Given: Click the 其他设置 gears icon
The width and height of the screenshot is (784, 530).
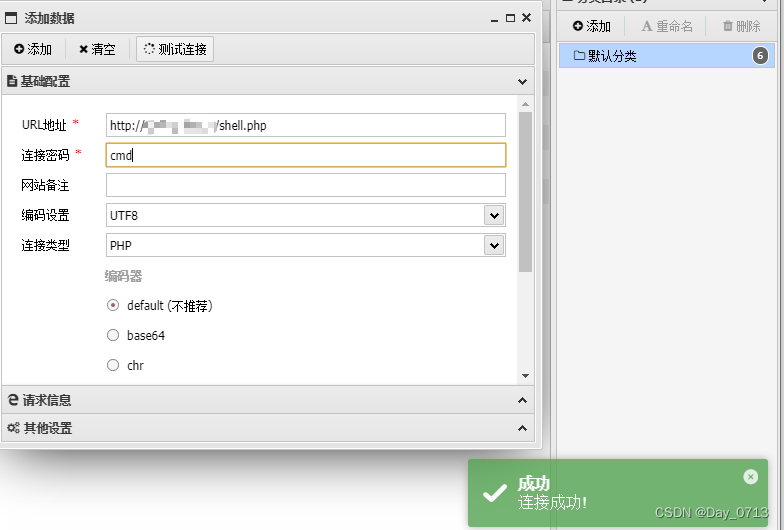Looking at the screenshot, I should (x=14, y=428).
